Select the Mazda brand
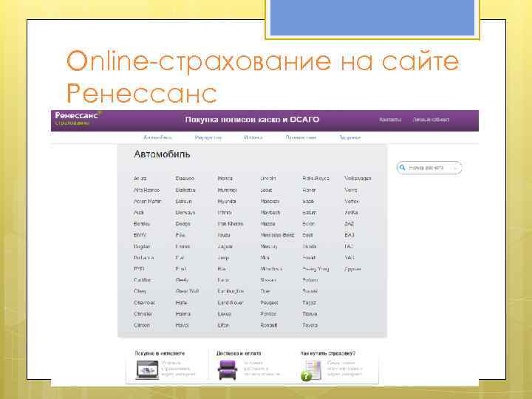 coord(267,224)
